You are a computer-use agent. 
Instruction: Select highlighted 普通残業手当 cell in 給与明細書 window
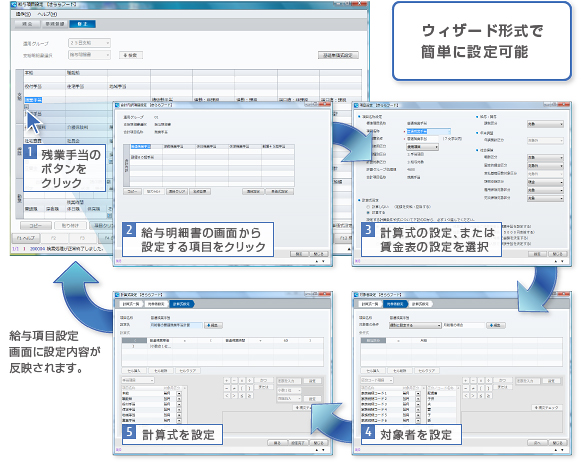click(x=141, y=146)
